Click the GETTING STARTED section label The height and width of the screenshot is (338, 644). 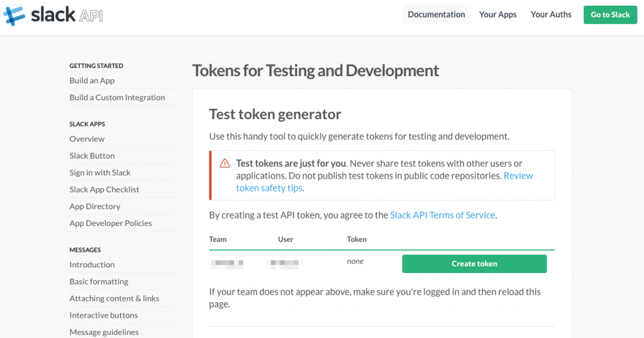(96, 66)
